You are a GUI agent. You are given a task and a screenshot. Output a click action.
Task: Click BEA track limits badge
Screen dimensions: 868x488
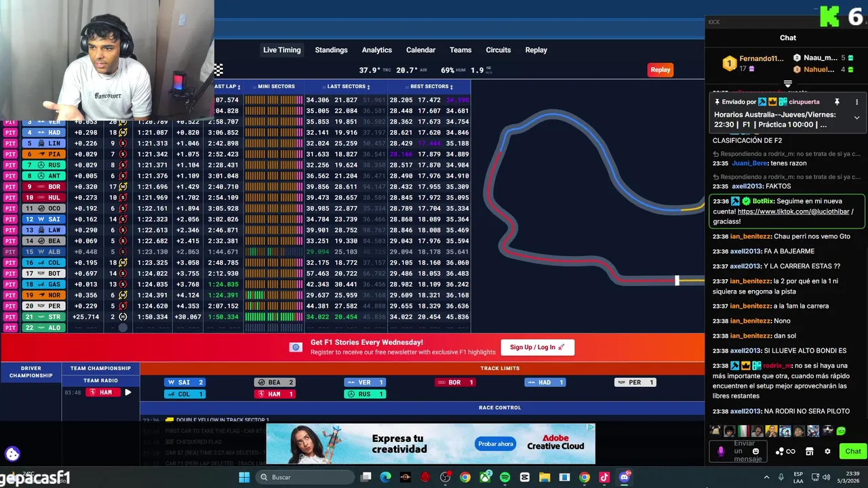pyautogui.click(x=274, y=382)
